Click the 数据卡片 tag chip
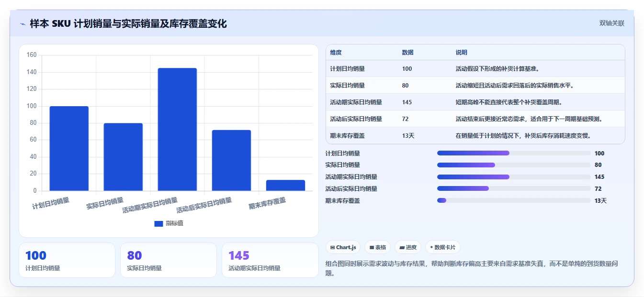This screenshot has height=297, width=644. [443, 247]
